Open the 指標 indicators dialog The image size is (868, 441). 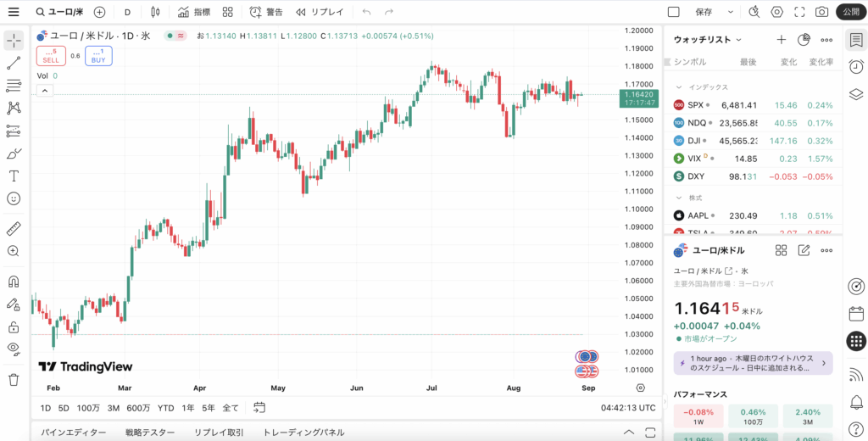194,12
